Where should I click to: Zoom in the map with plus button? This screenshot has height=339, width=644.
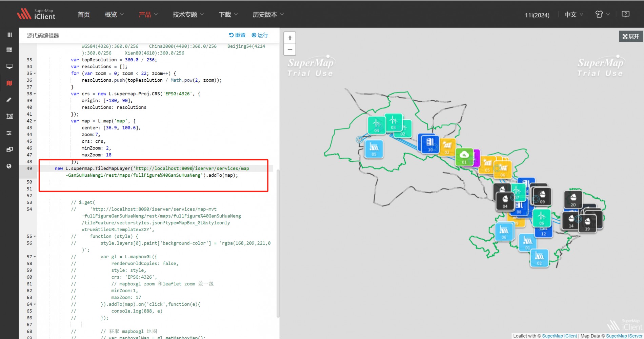tap(290, 38)
